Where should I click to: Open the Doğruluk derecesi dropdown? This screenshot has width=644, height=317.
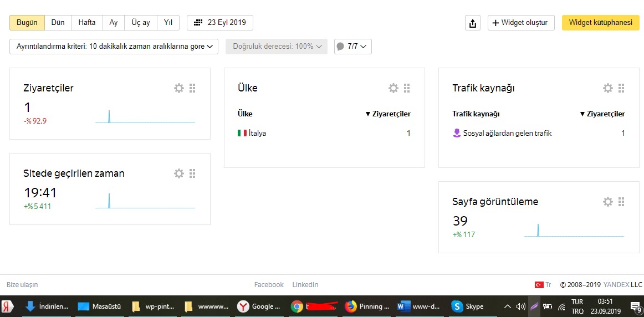(277, 47)
